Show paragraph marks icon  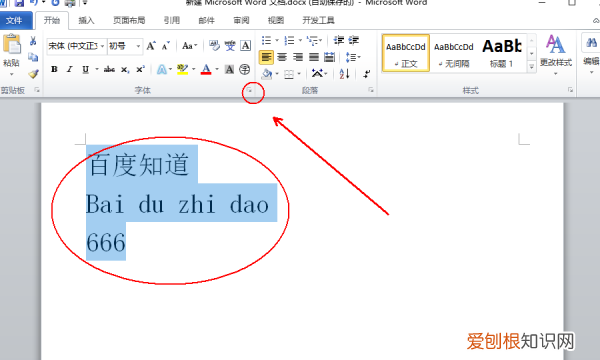click(x=367, y=73)
